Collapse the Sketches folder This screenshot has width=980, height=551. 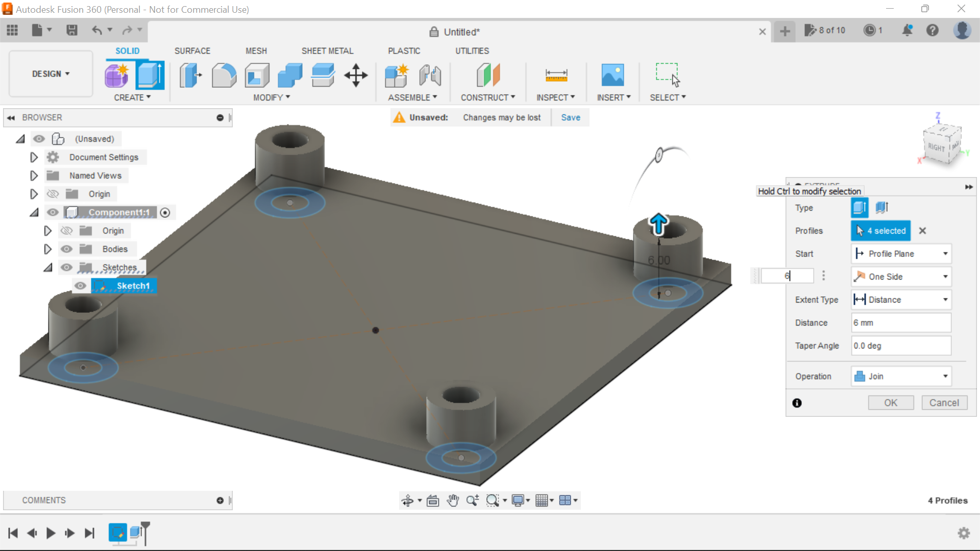pyautogui.click(x=47, y=267)
